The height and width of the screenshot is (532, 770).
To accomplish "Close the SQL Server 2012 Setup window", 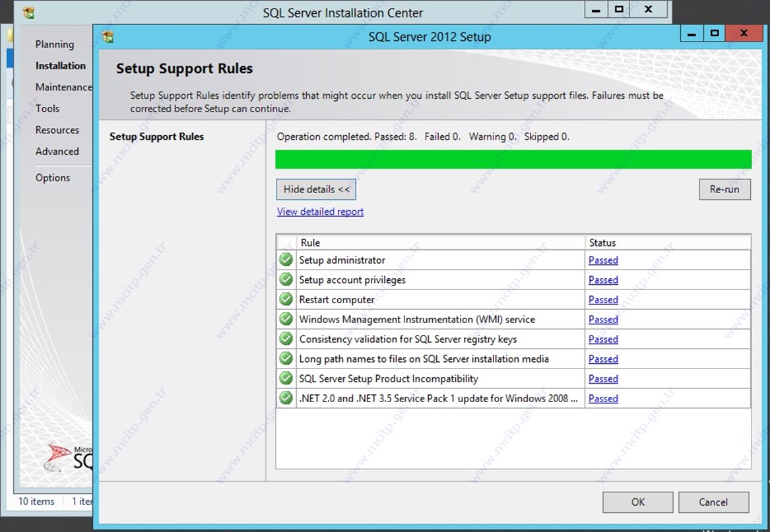I will [x=744, y=34].
